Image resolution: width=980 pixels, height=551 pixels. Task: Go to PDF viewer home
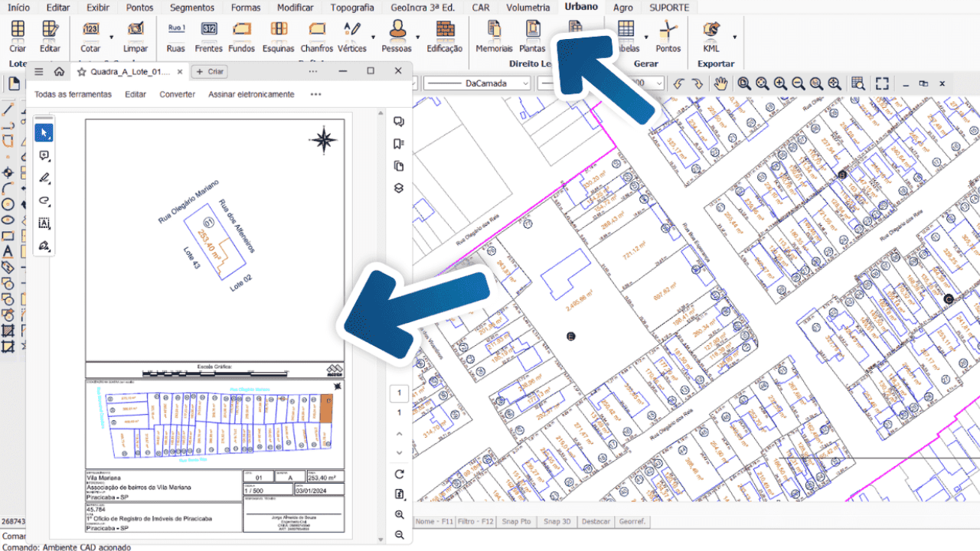[59, 71]
